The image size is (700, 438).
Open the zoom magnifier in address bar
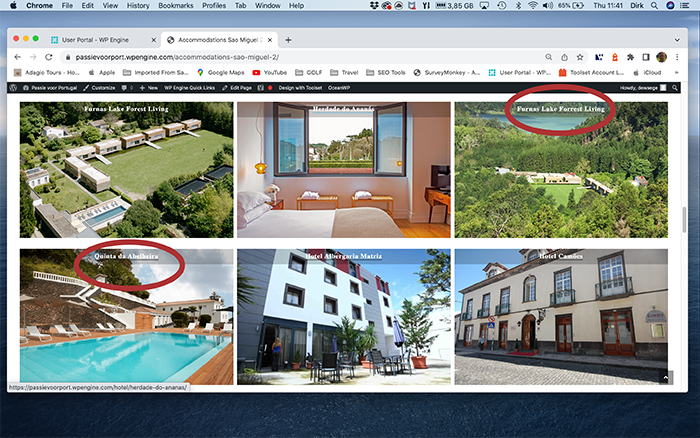click(x=549, y=57)
